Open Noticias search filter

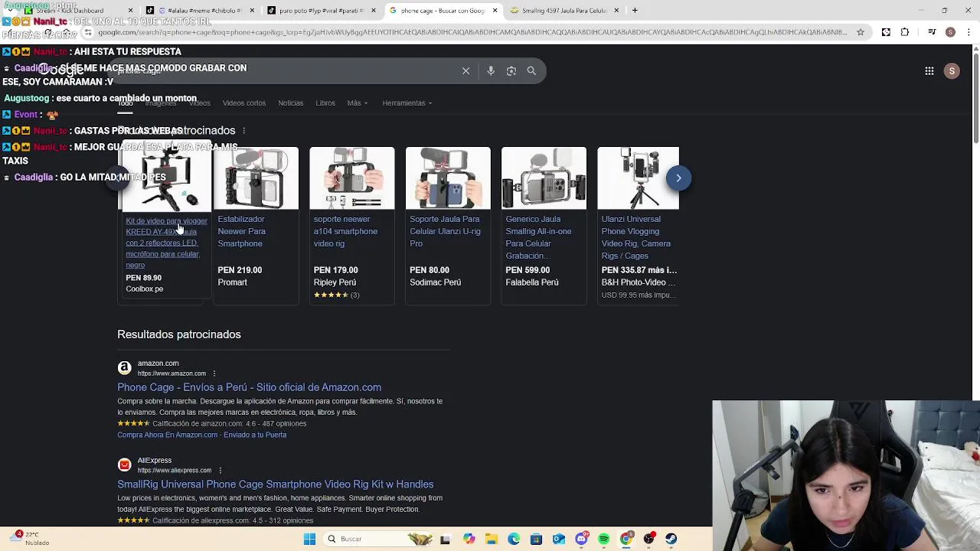pyautogui.click(x=290, y=103)
